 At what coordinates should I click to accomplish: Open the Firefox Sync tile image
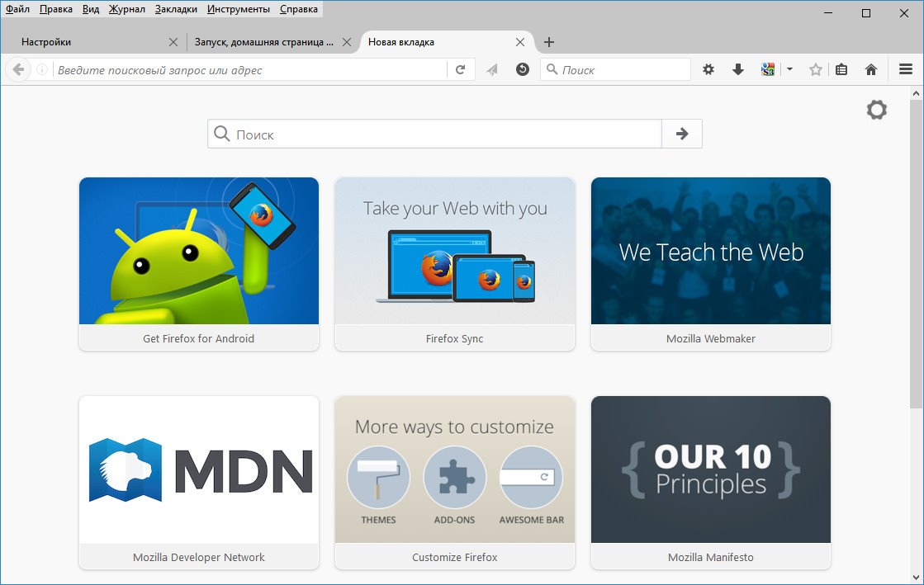click(x=455, y=250)
